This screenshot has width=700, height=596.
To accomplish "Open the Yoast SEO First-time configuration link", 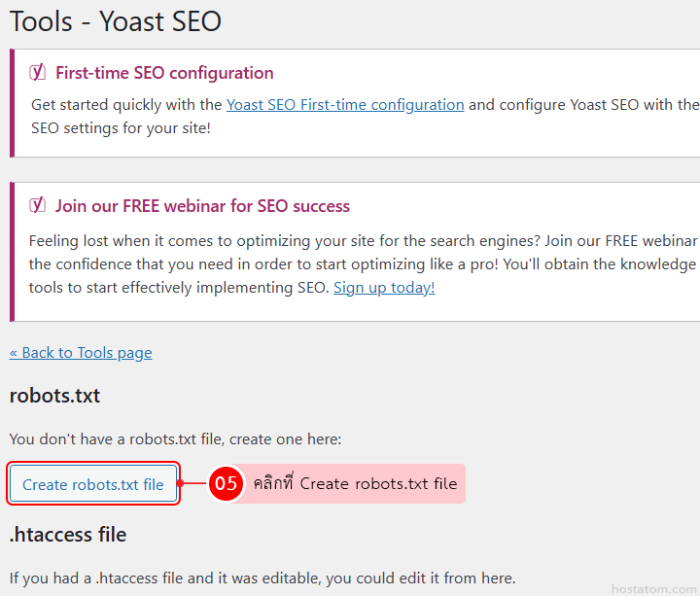I will click(344, 105).
